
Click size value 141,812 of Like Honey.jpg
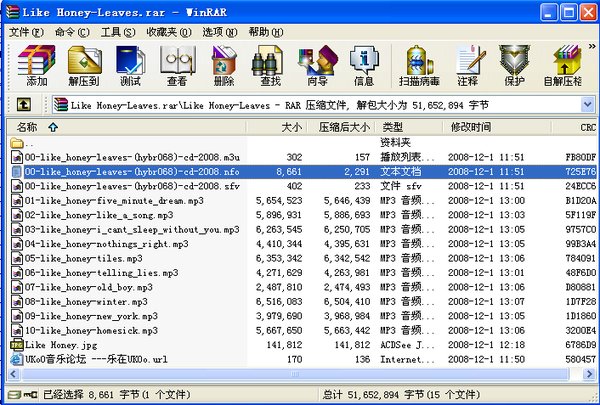coord(284,345)
